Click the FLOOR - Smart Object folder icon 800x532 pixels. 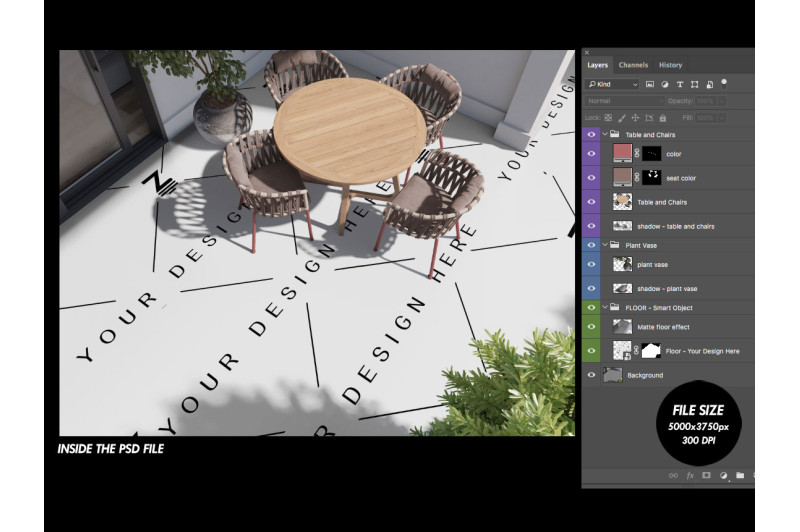pyautogui.click(x=615, y=308)
